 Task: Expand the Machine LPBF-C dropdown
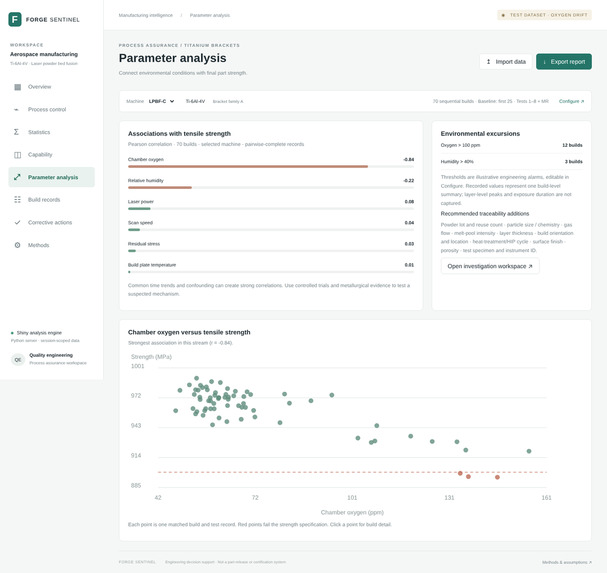click(161, 101)
